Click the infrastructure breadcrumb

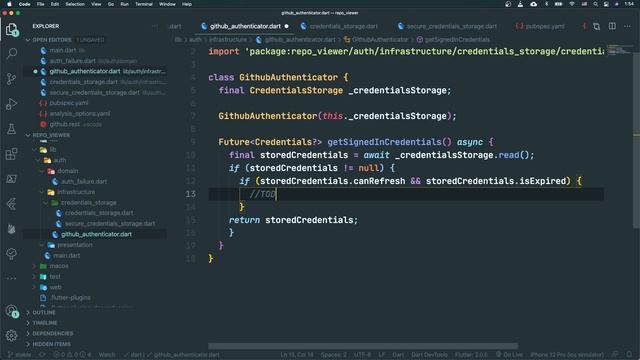coord(228,40)
